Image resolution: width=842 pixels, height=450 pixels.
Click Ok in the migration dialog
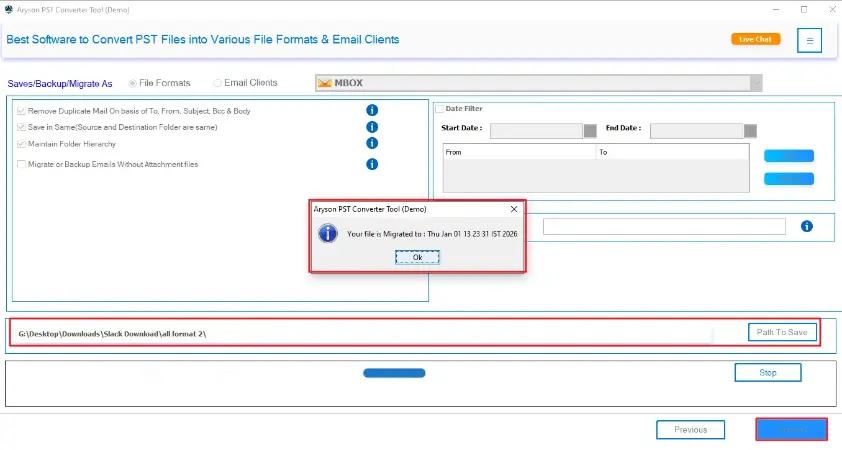[x=417, y=258]
